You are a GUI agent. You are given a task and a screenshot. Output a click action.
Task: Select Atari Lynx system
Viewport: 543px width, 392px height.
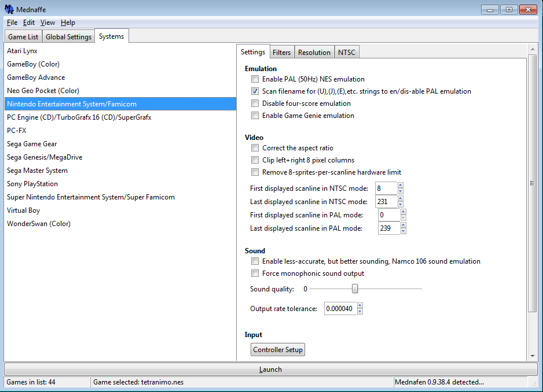[x=120, y=51]
